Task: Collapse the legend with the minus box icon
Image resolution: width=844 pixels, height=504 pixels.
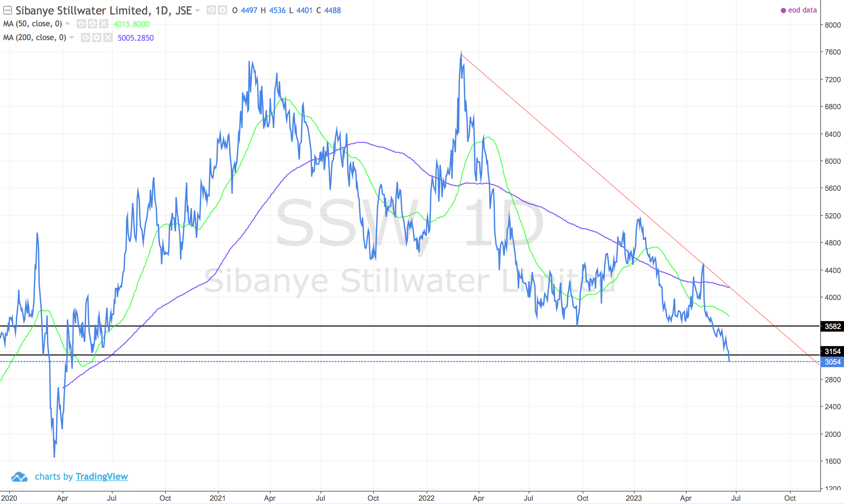Action: point(8,11)
